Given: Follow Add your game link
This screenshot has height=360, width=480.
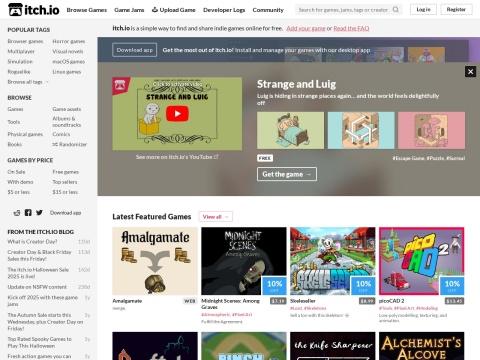Looking at the screenshot, I should pyautogui.click(x=306, y=28).
